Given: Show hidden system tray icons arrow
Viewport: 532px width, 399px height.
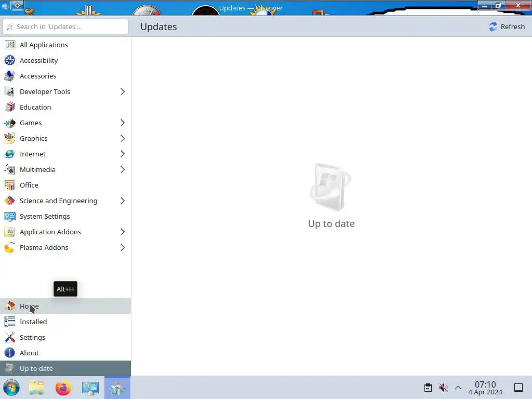Looking at the screenshot, I should (458, 388).
